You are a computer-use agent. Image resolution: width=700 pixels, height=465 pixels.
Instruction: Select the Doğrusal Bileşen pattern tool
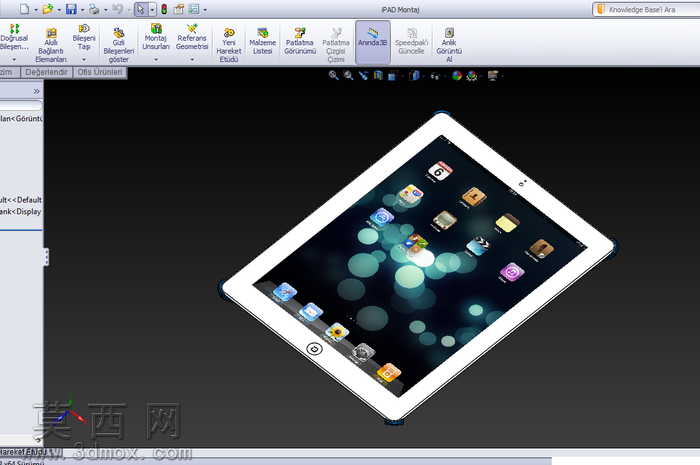click(14, 37)
